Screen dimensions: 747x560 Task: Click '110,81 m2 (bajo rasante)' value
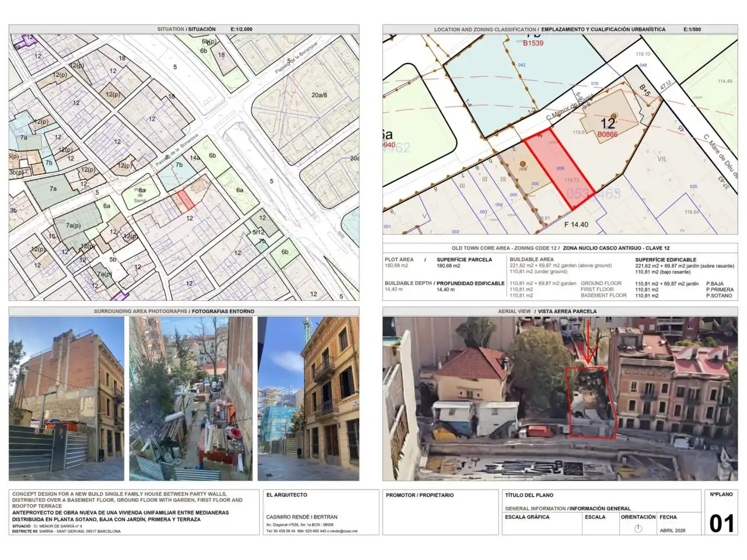(663, 272)
